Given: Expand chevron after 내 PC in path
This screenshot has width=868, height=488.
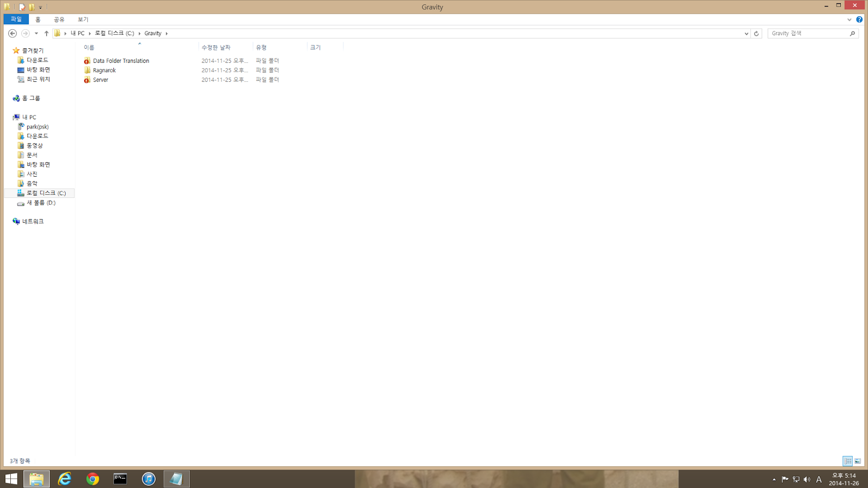Looking at the screenshot, I should coord(90,34).
